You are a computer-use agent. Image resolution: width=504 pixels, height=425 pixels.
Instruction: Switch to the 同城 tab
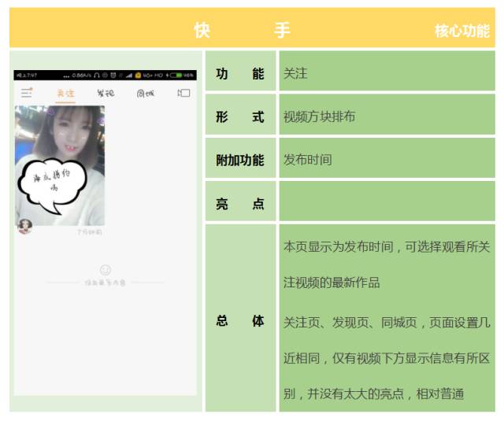(145, 94)
